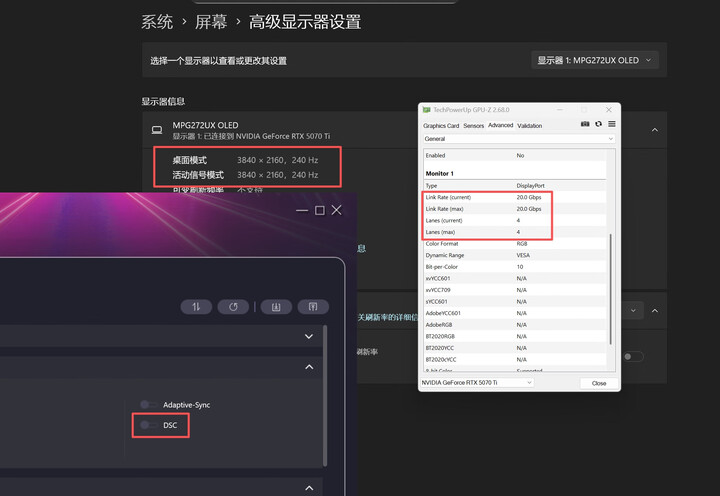The width and height of the screenshot is (720, 496).
Task: Click the Close button in GPU-Z
Action: click(x=598, y=383)
